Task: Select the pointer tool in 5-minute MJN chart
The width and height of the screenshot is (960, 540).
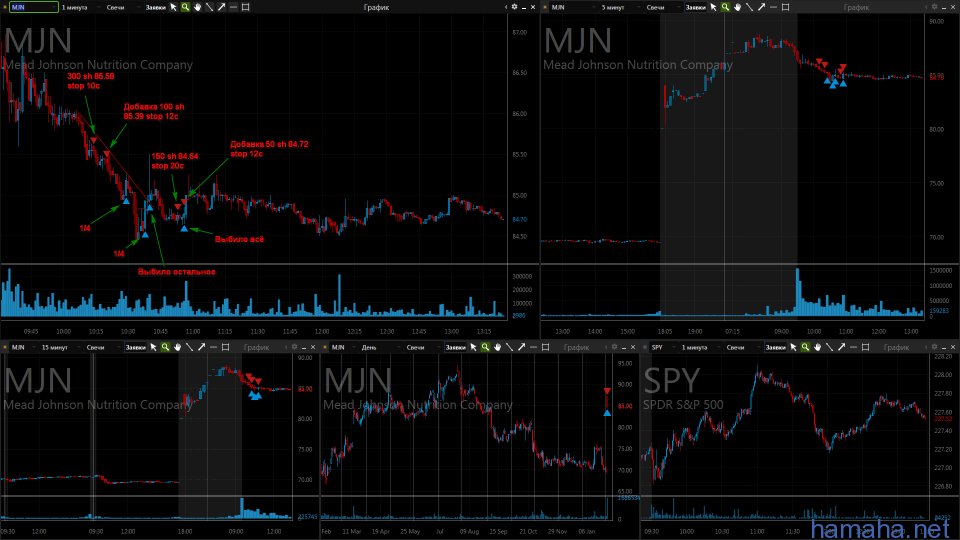Action: click(x=713, y=7)
